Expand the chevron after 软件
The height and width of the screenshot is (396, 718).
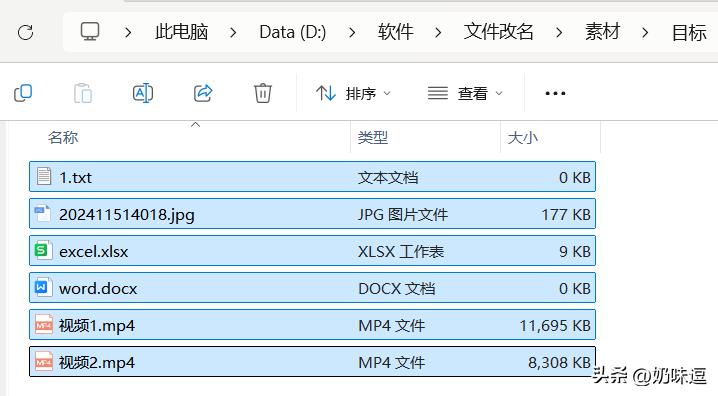tap(438, 33)
